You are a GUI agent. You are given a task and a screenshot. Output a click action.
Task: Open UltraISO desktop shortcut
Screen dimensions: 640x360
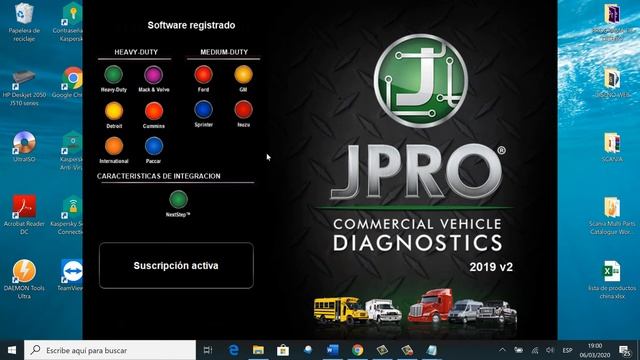tap(24, 147)
